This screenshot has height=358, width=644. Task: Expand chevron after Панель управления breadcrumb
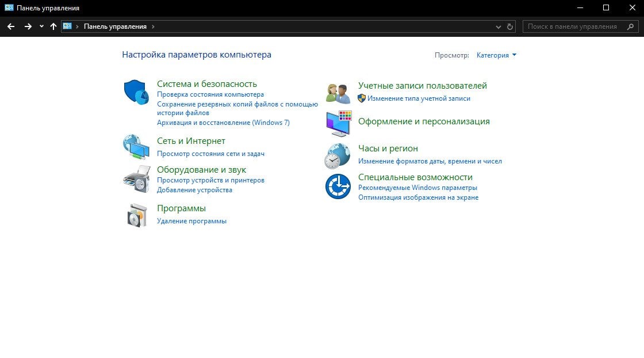[x=153, y=26]
